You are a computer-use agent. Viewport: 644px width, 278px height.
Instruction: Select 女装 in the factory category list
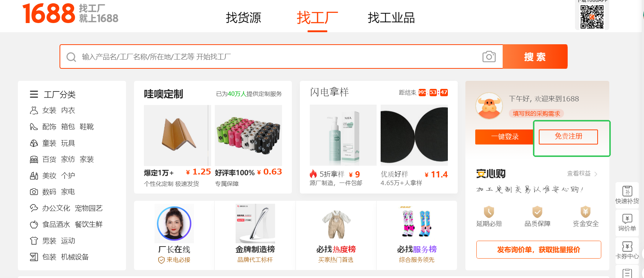pyautogui.click(x=49, y=110)
